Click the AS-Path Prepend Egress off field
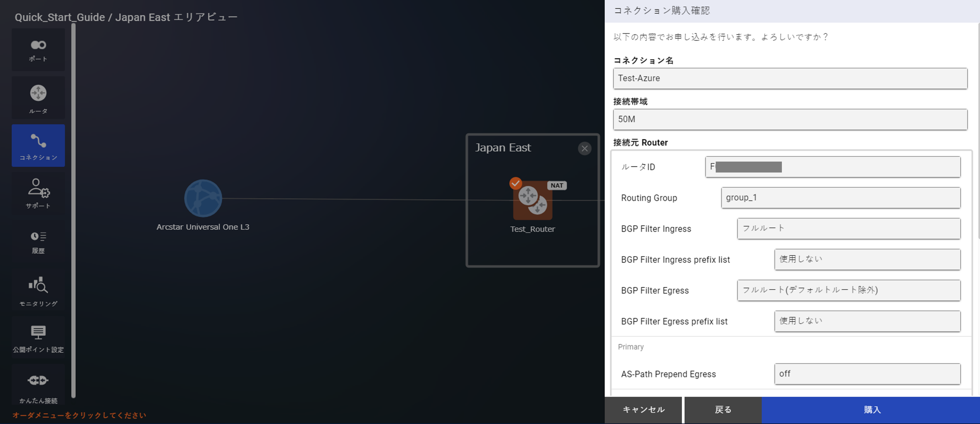Screen dimensions: 980x424 867,374
